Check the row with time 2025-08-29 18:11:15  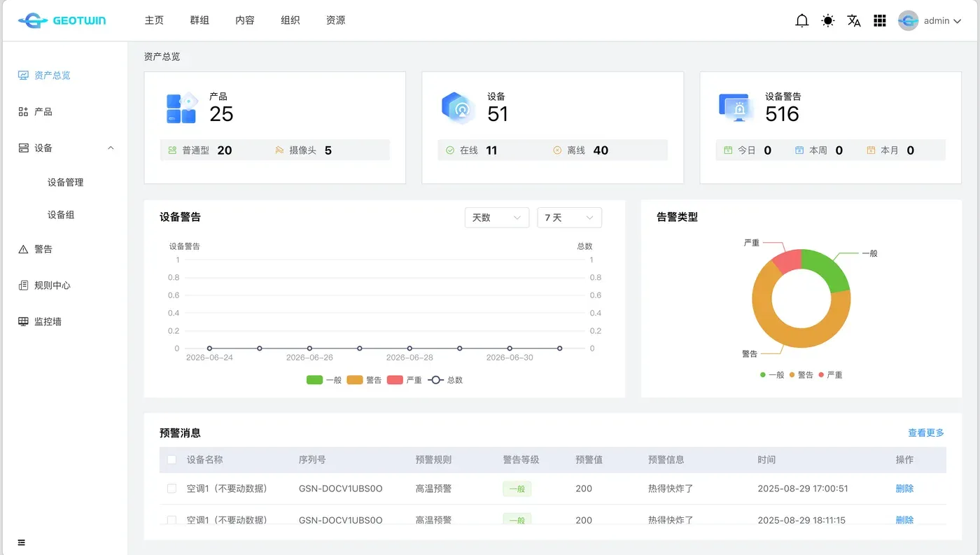pyautogui.click(x=171, y=520)
